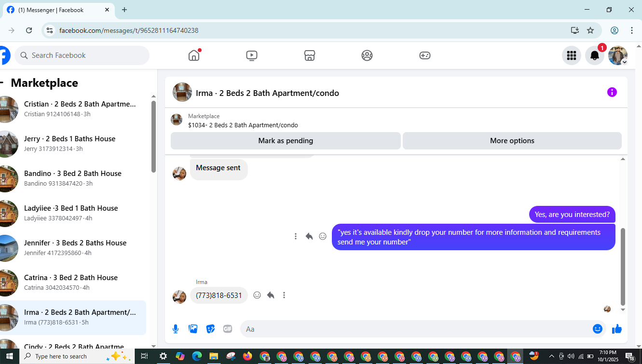Open the Chrome profile icon

(x=615, y=30)
